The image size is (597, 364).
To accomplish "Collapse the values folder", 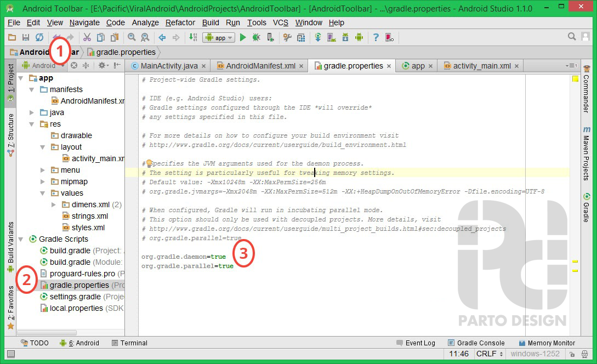I will point(43,193).
